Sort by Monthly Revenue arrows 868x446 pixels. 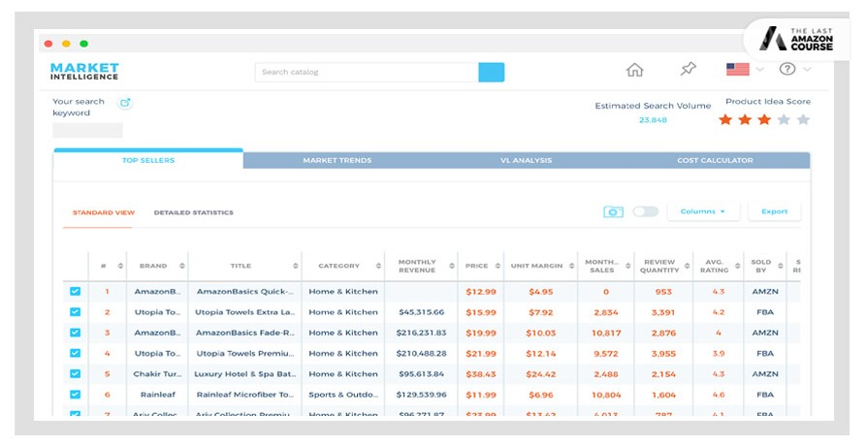452,267
